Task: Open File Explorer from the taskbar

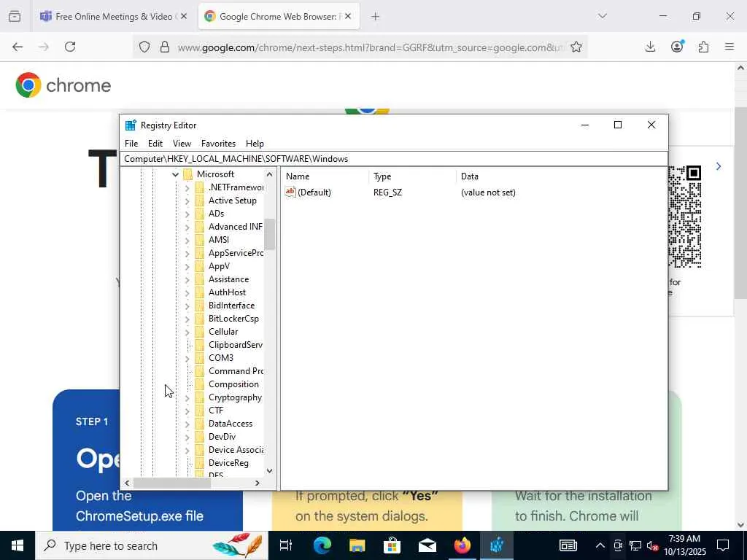Action: 357,545
